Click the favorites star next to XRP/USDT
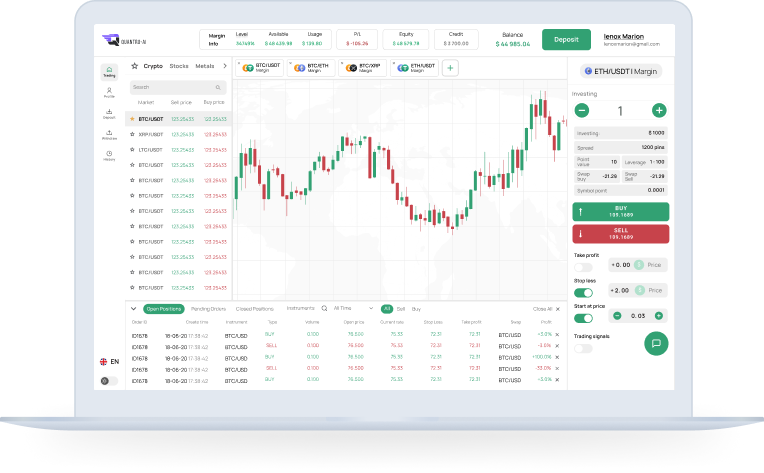Image resolution: width=764 pixels, height=473 pixels. point(132,134)
